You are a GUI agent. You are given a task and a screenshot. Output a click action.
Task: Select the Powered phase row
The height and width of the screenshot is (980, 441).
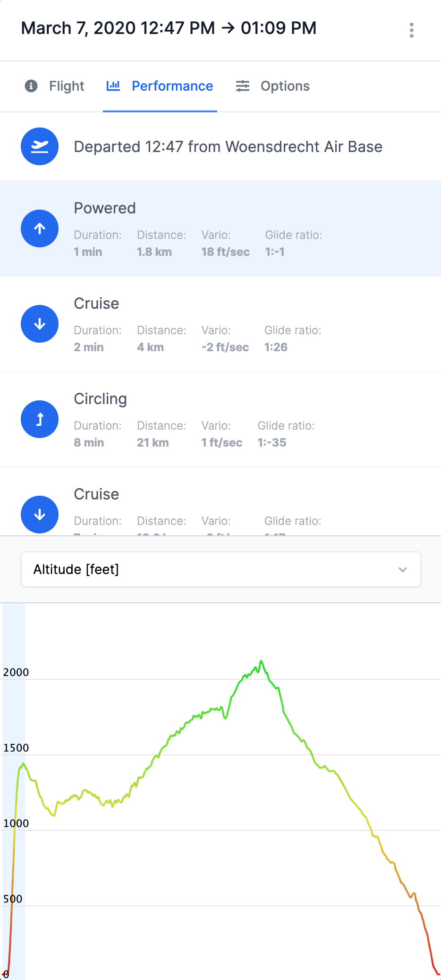(x=220, y=228)
